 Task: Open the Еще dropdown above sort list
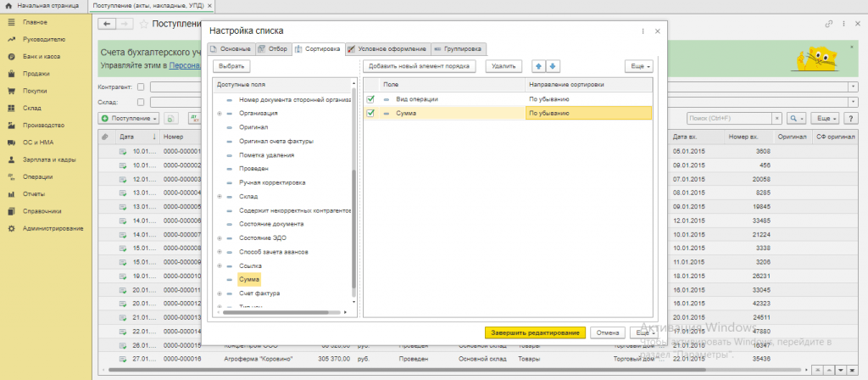pos(637,65)
